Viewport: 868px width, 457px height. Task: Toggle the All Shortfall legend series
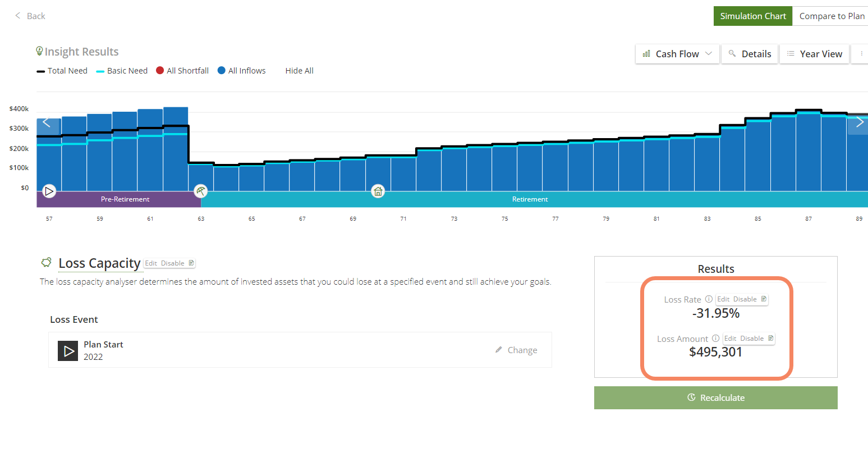(x=182, y=71)
